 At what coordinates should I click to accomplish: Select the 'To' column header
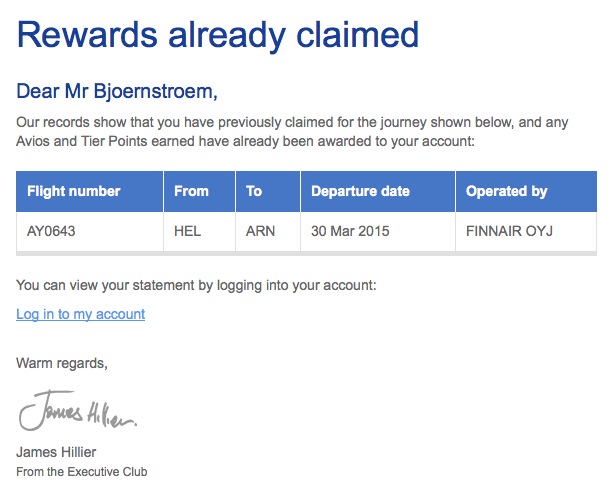[x=254, y=191]
